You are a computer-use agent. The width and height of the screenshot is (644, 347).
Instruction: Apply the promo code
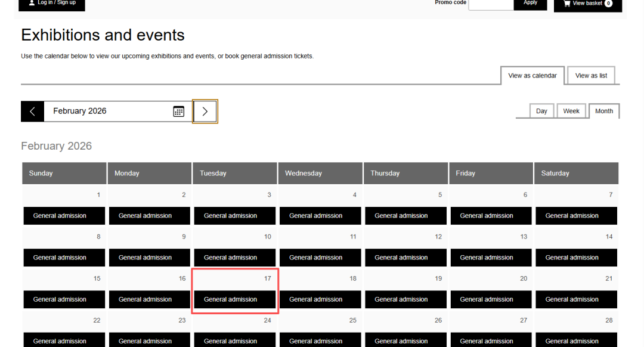pyautogui.click(x=530, y=4)
